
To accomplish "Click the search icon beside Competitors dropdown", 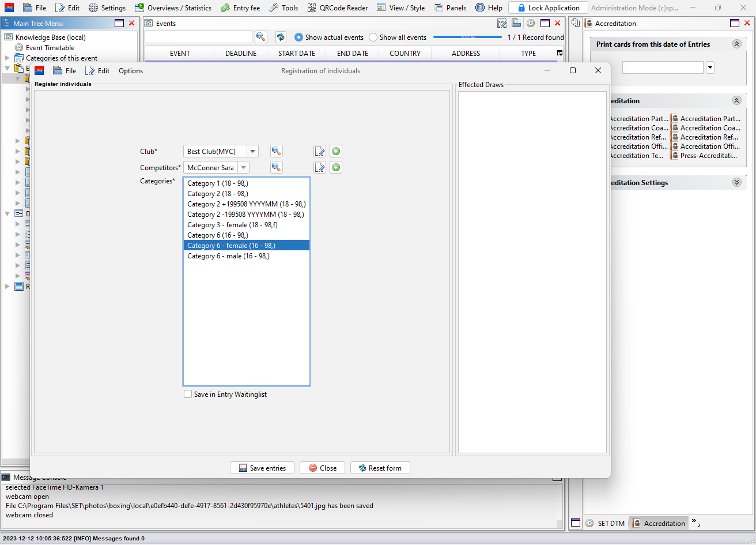I will (x=277, y=167).
